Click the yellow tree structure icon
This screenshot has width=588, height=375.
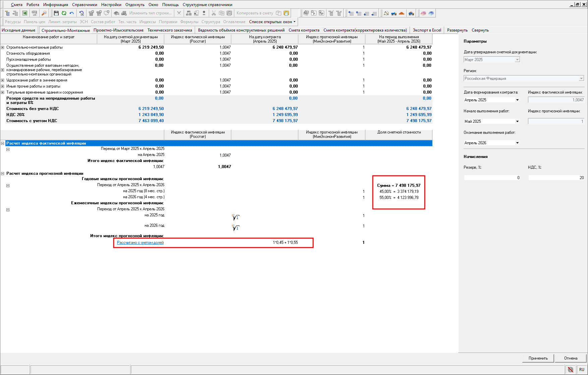pos(7,13)
